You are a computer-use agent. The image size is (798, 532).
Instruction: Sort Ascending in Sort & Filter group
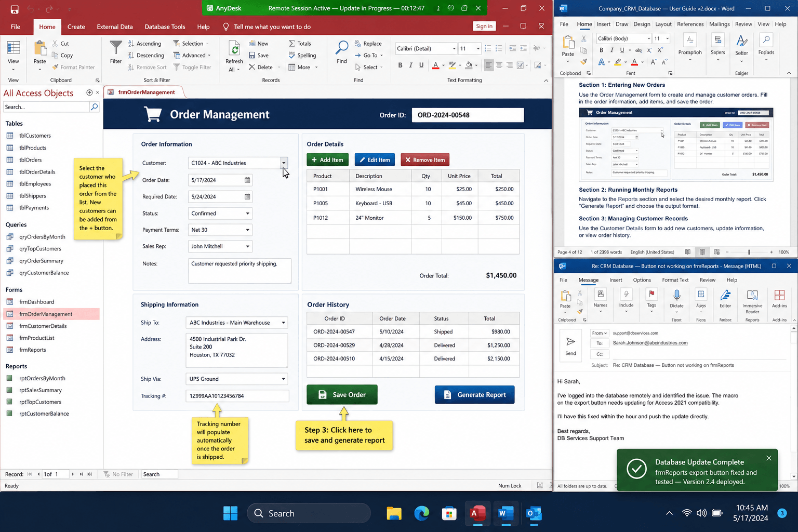click(x=144, y=44)
